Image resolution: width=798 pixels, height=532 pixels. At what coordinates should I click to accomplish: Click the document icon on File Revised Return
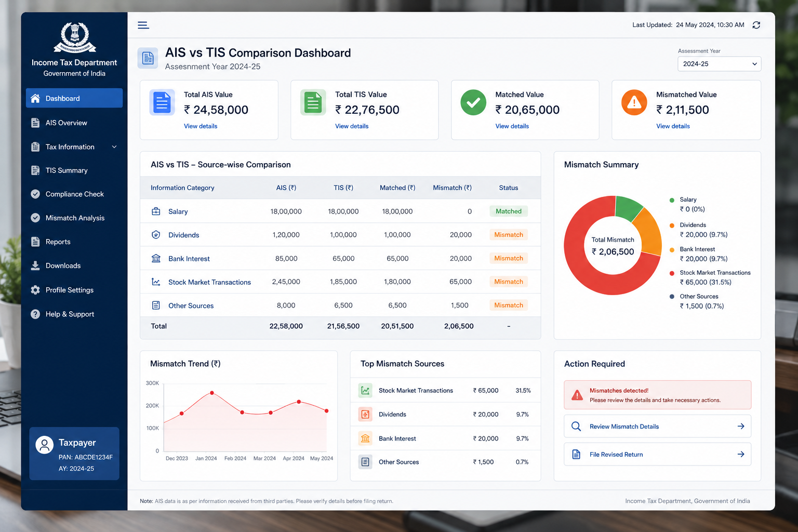(576, 455)
